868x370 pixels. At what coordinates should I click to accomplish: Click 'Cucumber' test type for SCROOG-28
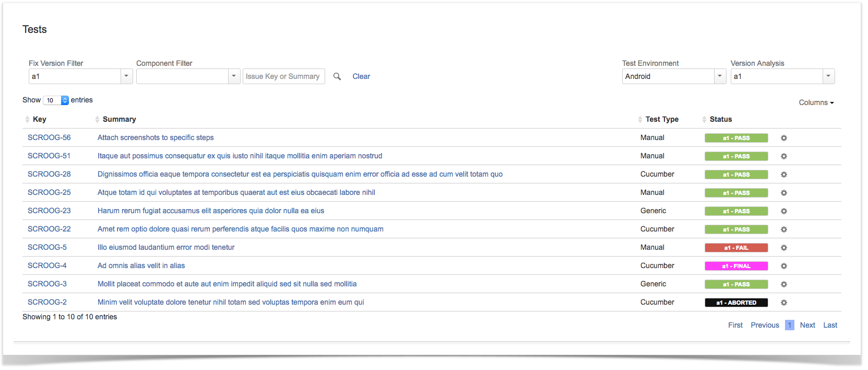(x=657, y=174)
